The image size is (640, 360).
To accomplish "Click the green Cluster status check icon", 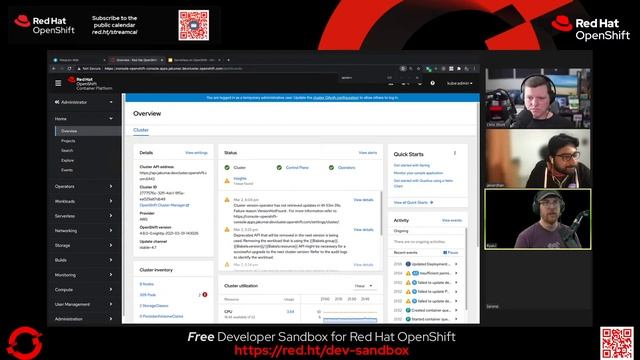I will (227, 167).
